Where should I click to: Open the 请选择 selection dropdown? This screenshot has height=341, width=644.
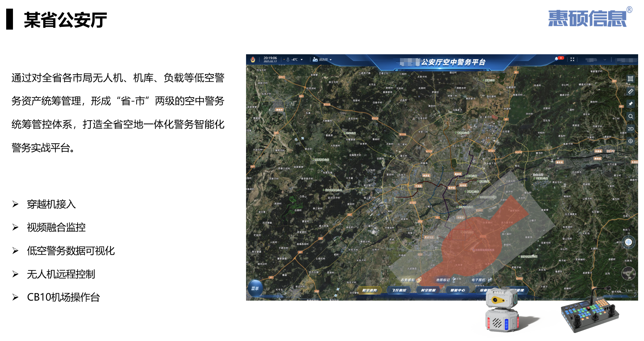coord(330,60)
